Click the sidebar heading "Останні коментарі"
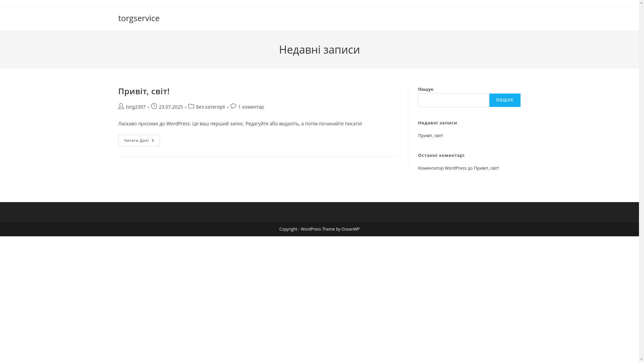The height and width of the screenshot is (362, 644). point(441,156)
